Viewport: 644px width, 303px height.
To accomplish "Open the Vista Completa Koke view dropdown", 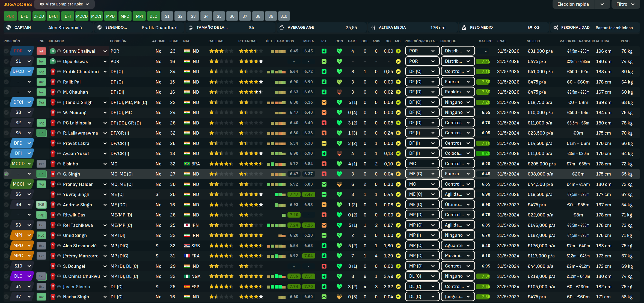I will [65, 4].
